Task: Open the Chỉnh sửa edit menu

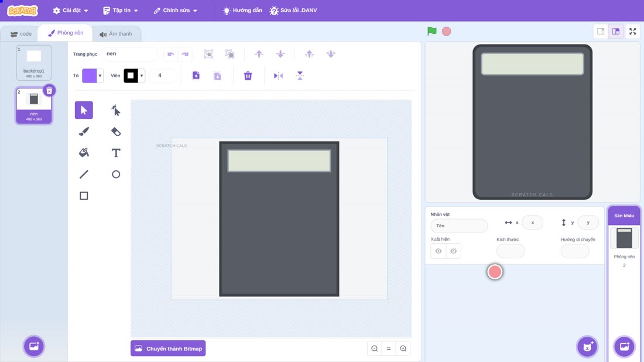Action: 176,11
